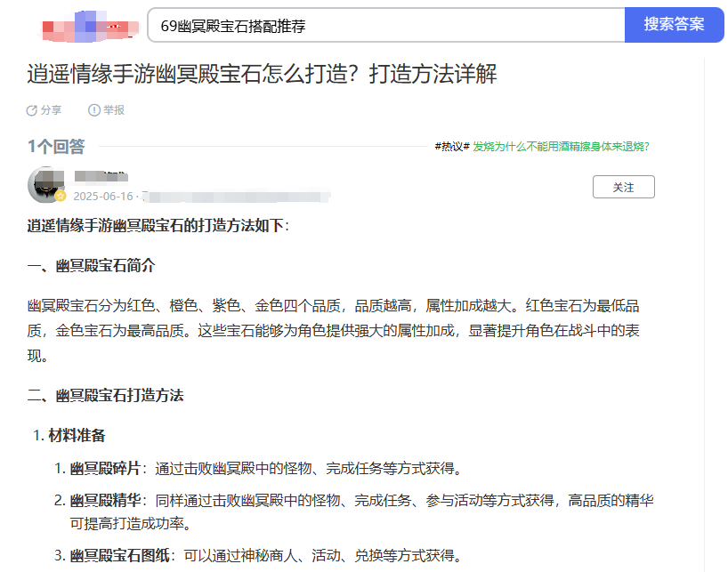Click the heading 二、幽冥殿宝石打造方法

coord(105,395)
